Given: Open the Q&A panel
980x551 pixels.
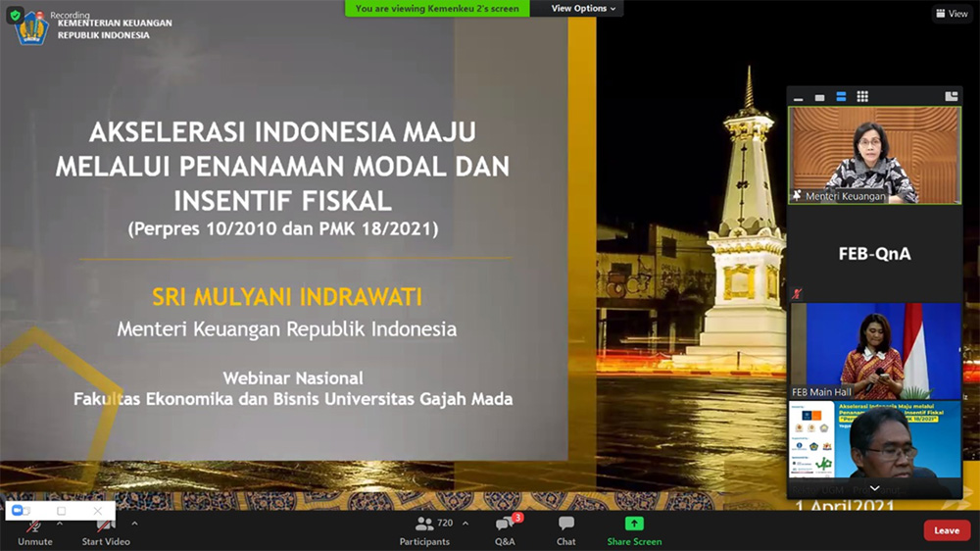Looking at the screenshot, I should [505, 529].
